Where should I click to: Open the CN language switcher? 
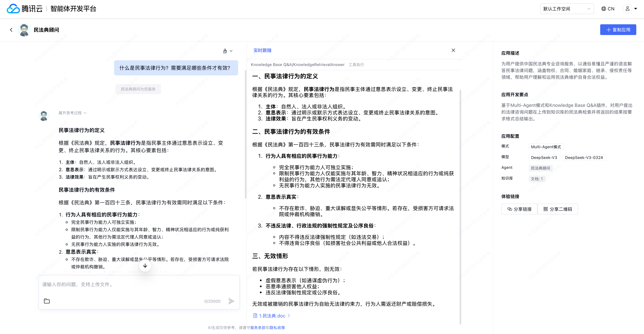point(608,9)
